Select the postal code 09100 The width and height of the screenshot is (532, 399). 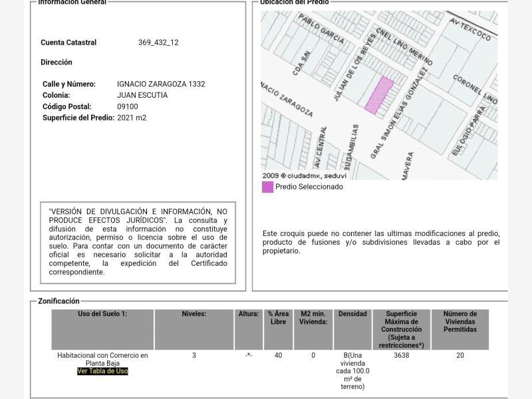tap(128, 106)
